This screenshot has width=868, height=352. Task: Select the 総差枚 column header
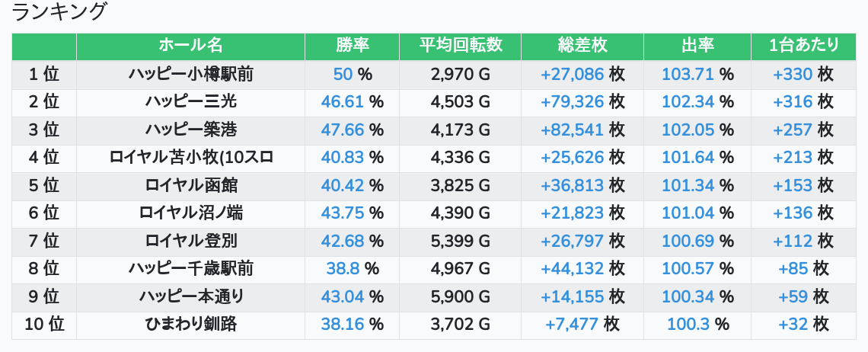pyautogui.click(x=582, y=46)
